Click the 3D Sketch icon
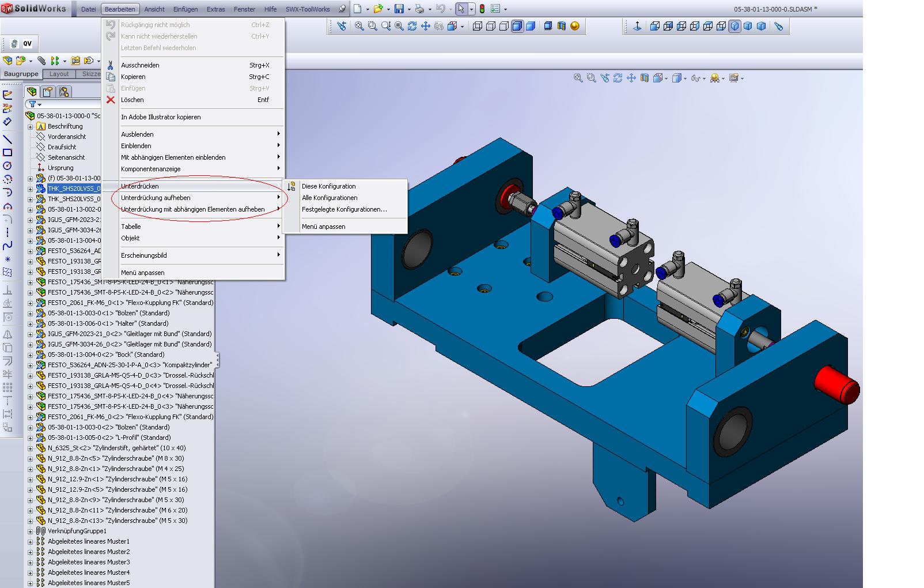The image size is (924, 588). [7, 108]
